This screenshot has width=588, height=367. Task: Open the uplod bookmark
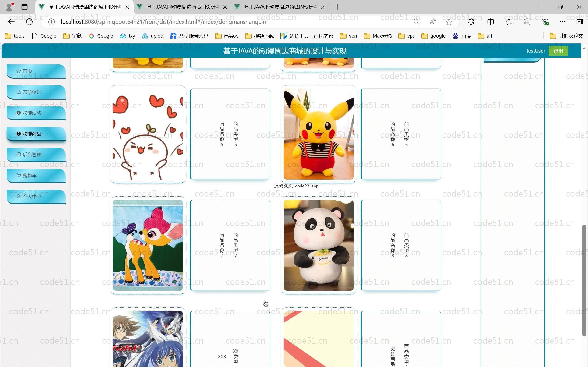pyautogui.click(x=152, y=36)
